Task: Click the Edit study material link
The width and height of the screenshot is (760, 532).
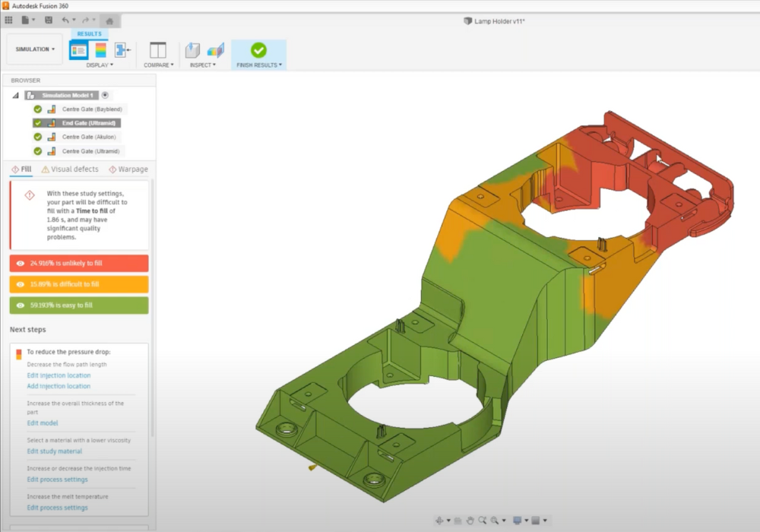Action: pos(54,451)
